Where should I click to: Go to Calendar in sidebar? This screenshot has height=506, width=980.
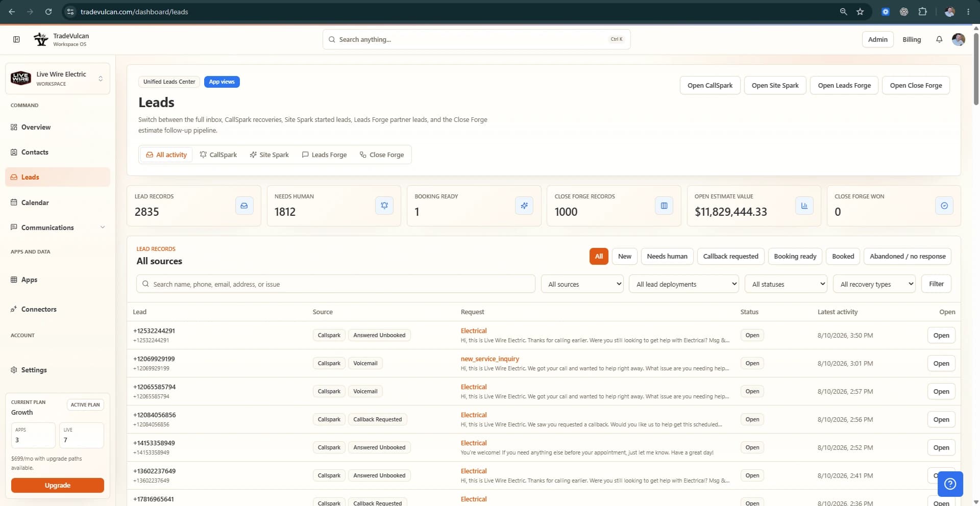point(57,203)
